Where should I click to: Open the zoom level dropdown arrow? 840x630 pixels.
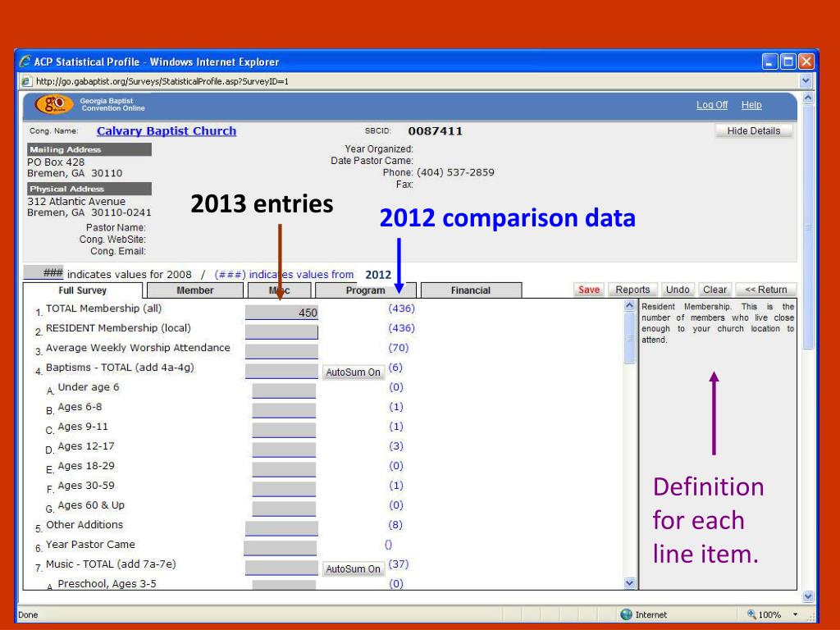coord(796,614)
